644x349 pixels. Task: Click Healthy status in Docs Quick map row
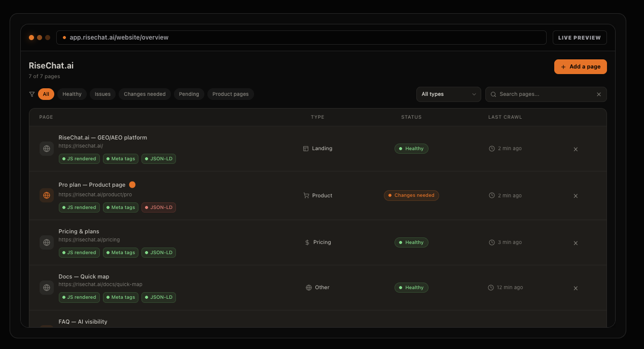pyautogui.click(x=411, y=288)
